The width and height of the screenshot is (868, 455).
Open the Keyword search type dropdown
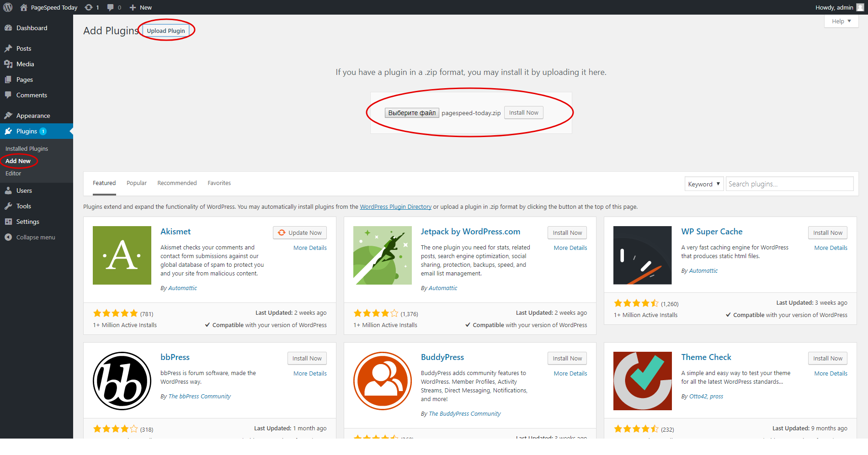pos(704,184)
